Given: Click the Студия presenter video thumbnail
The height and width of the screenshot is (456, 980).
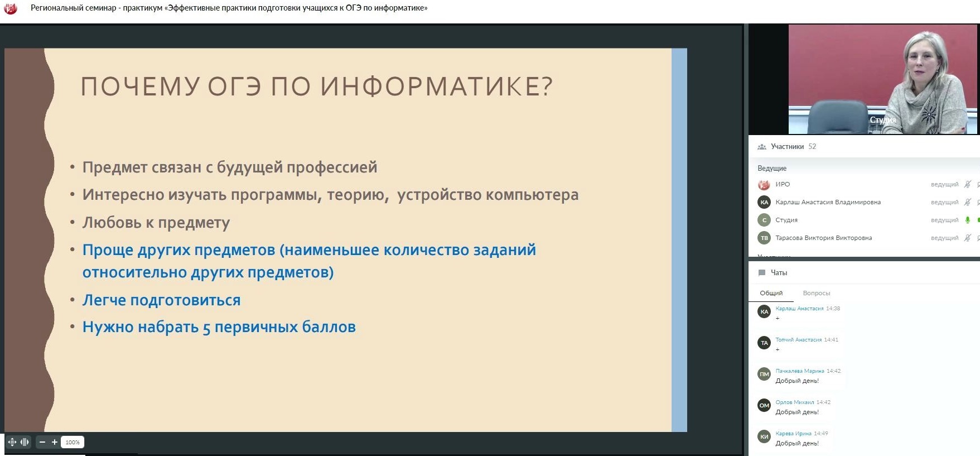Looking at the screenshot, I should pos(882,79).
